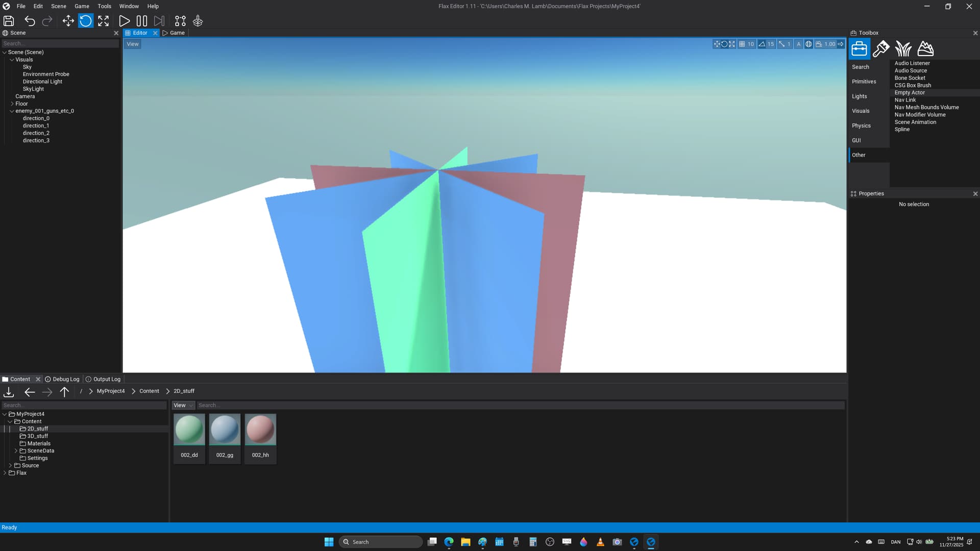The image size is (980, 551).
Task: Click the Build scenes data toolbar icon
Action: (180, 21)
